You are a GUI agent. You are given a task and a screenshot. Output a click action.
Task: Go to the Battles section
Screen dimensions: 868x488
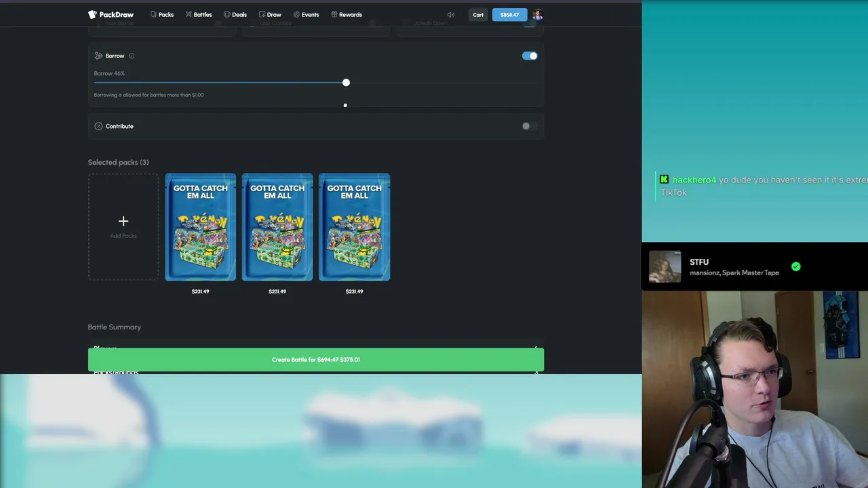[199, 14]
